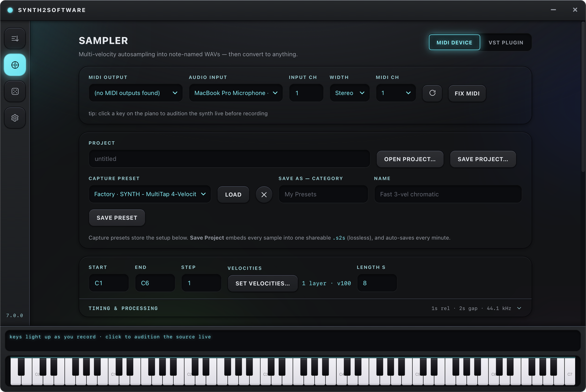Click the Save Preset button
Image resolution: width=586 pixels, height=392 pixels.
pyautogui.click(x=117, y=218)
